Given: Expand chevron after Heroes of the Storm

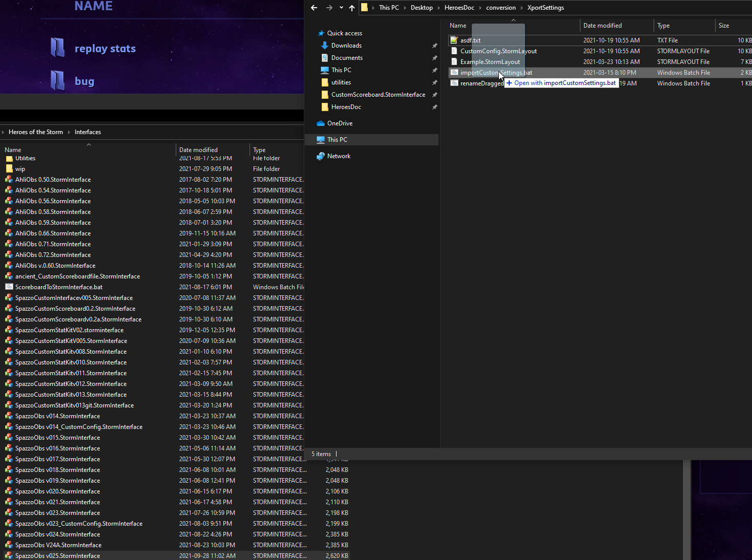Looking at the screenshot, I should [69, 132].
